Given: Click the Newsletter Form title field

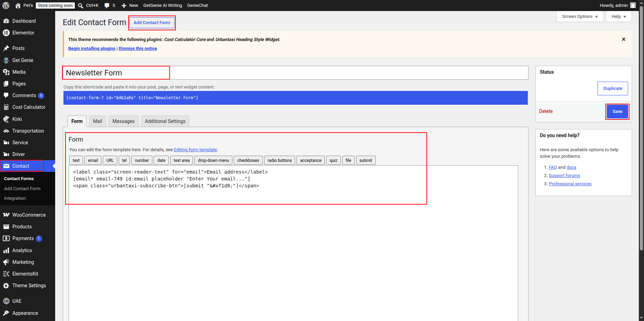Looking at the screenshot, I should coord(295,73).
